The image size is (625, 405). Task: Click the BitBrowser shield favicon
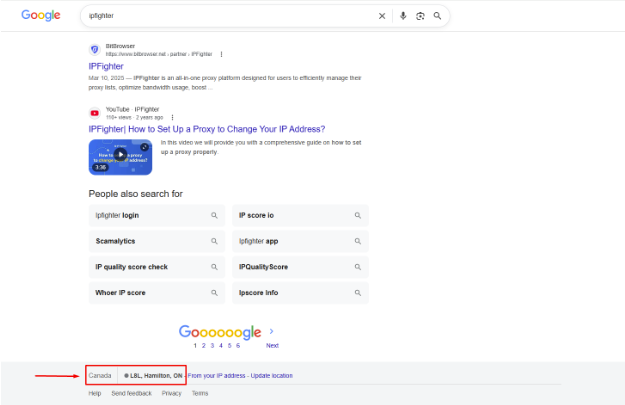pos(94,50)
